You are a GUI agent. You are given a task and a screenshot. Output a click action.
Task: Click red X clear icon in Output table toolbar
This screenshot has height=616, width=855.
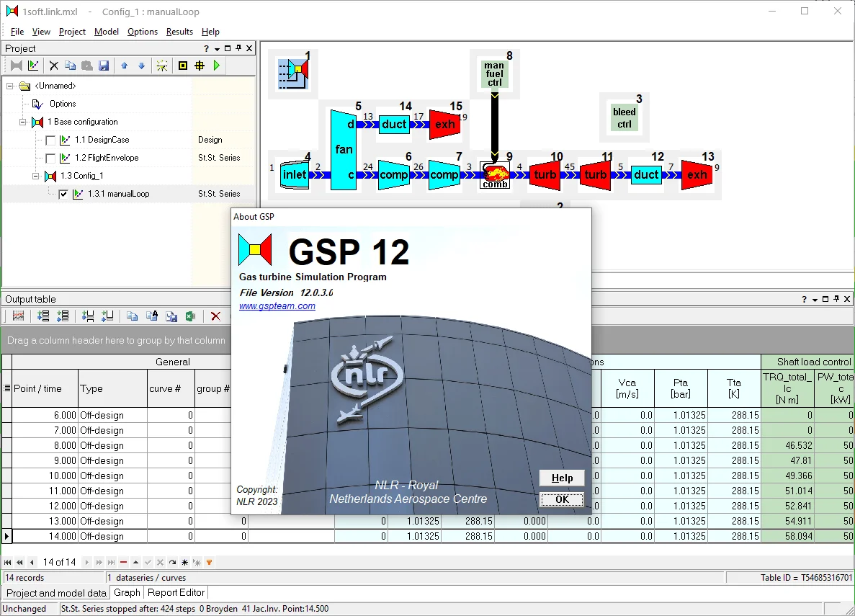pos(215,316)
